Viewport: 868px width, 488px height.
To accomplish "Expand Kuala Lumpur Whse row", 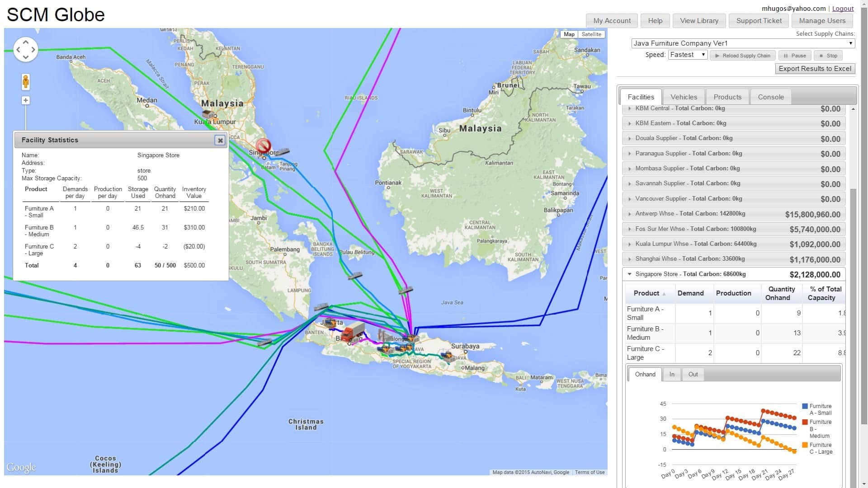I will point(734,244).
